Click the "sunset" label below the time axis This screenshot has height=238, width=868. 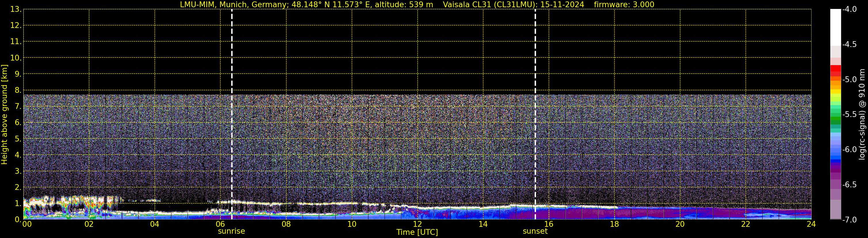[x=535, y=231]
